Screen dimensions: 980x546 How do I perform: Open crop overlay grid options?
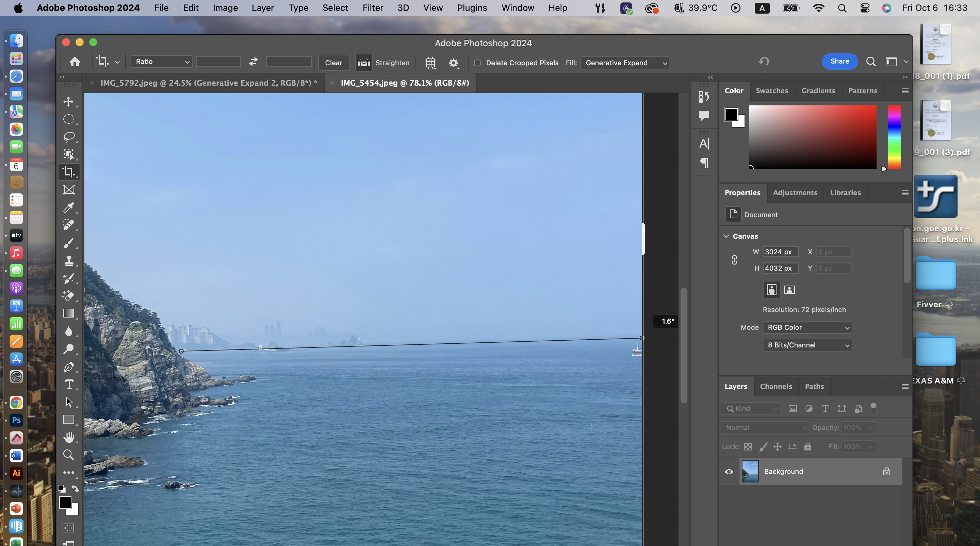(430, 63)
